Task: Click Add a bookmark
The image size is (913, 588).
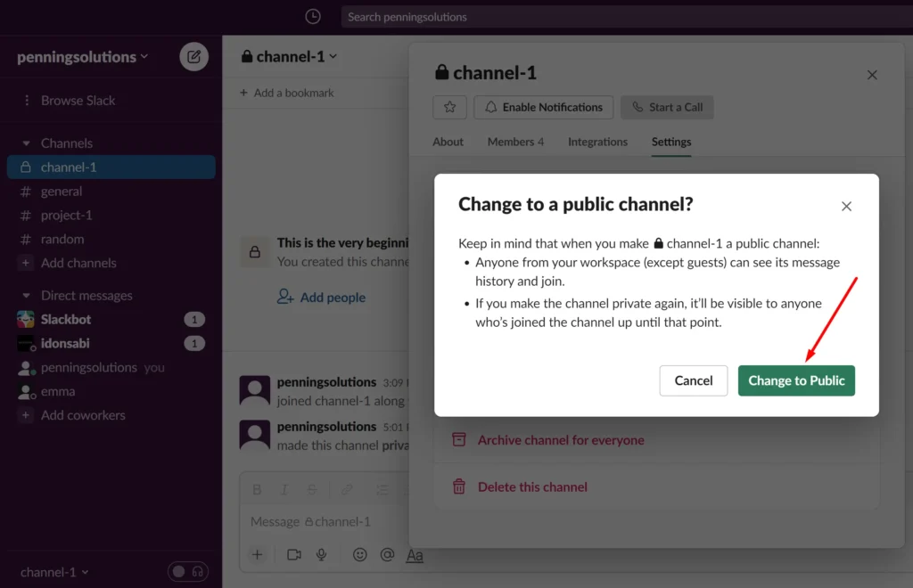Action: (x=287, y=93)
